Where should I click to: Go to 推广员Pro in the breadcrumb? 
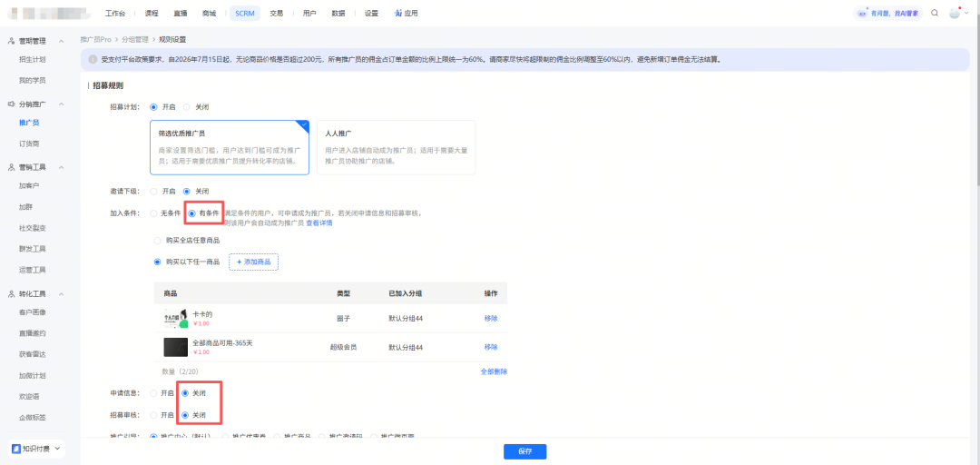(95, 39)
